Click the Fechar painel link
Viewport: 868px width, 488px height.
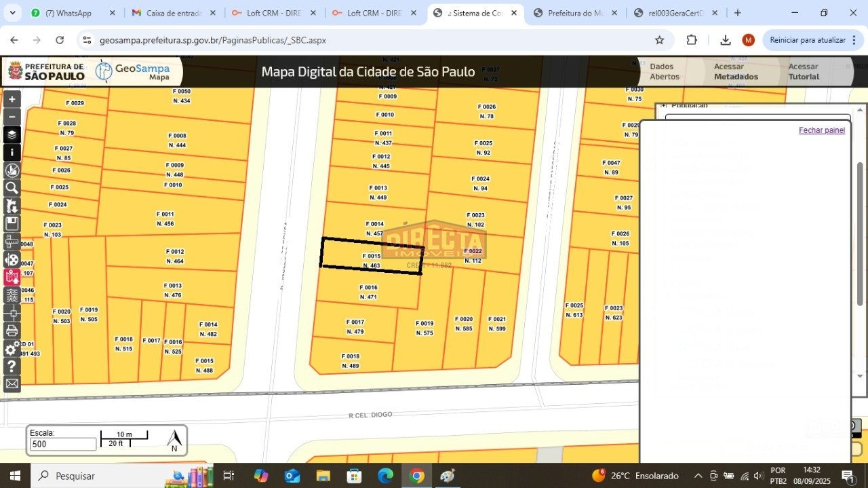(x=821, y=130)
